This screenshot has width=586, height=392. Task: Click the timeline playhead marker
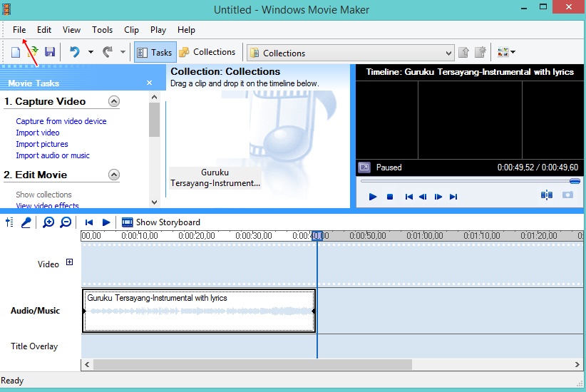click(318, 235)
